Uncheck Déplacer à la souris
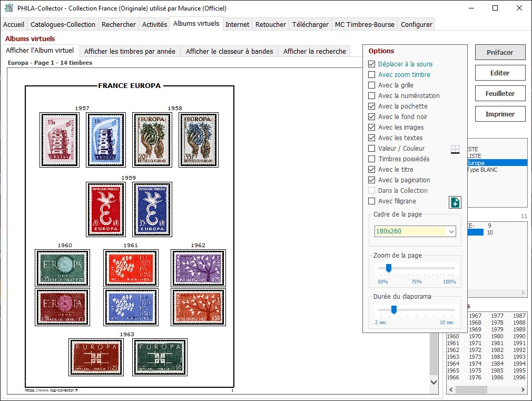The width and height of the screenshot is (532, 401). tap(372, 64)
